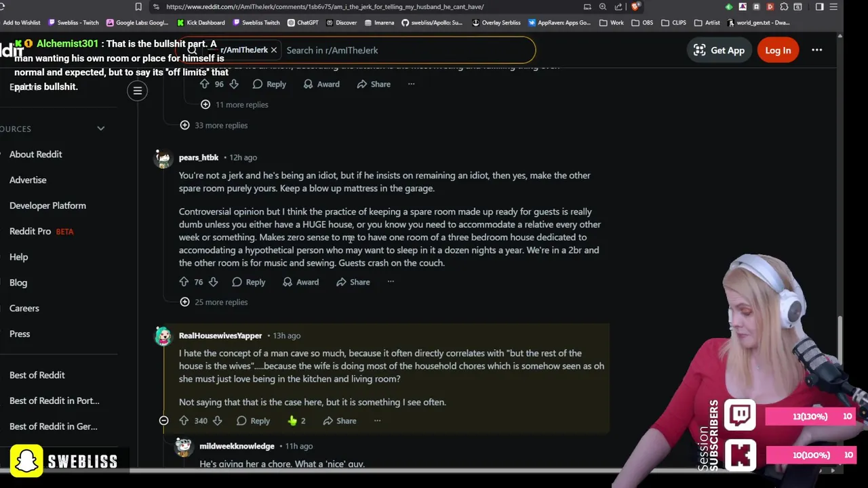The image size is (868, 488).
Task: Expand 33 more replies
Action: pyautogui.click(x=214, y=125)
